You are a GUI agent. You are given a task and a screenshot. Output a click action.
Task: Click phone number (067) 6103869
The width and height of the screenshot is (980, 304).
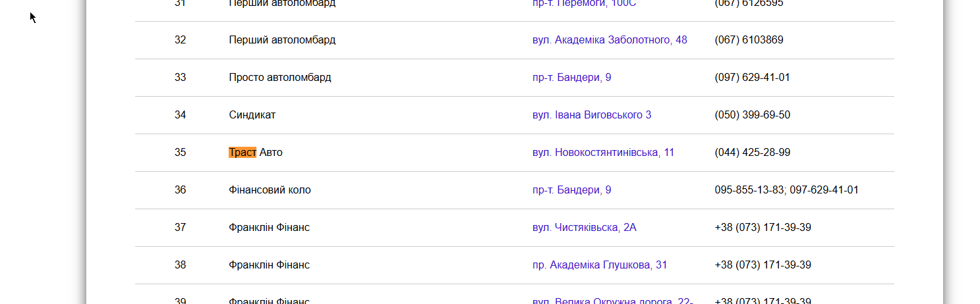[749, 40]
